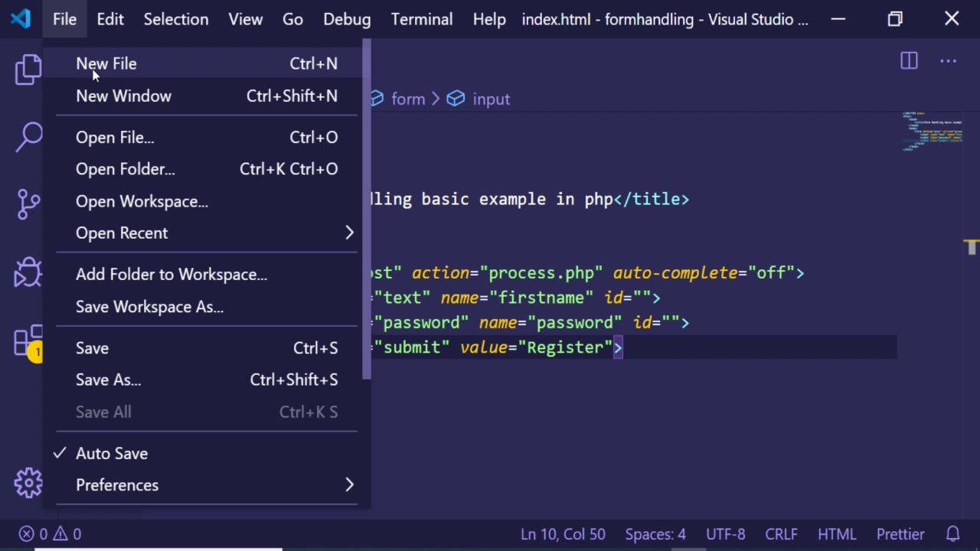Viewport: 980px width, 551px height.
Task: Click Spaces: 4 indentation setting
Action: pyautogui.click(x=655, y=534)
